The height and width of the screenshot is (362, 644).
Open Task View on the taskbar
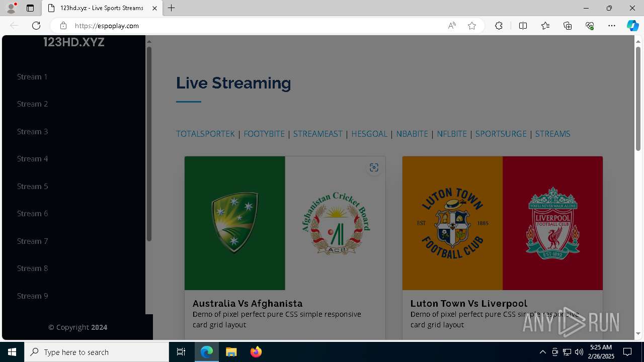click(x=181, y=352)
